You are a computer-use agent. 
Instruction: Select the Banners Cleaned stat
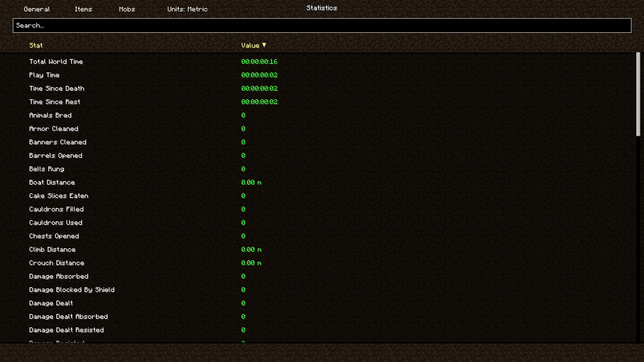[x=58, y=142]
